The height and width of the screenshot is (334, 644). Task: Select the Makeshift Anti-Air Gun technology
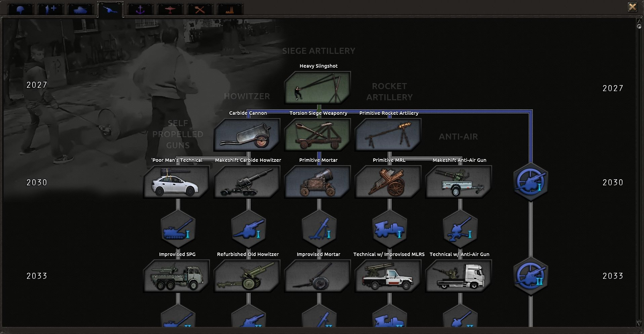(x=459, y=182)
